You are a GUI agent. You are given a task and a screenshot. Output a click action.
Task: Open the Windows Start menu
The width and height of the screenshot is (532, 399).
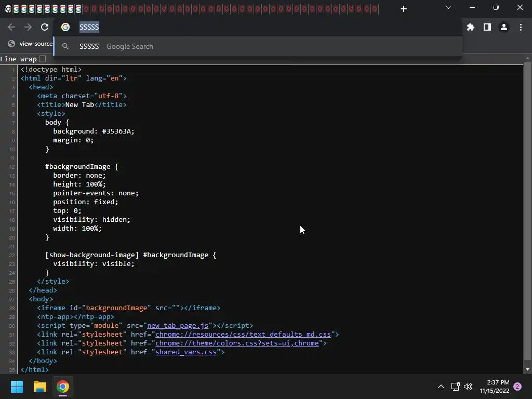click(17, 387)
